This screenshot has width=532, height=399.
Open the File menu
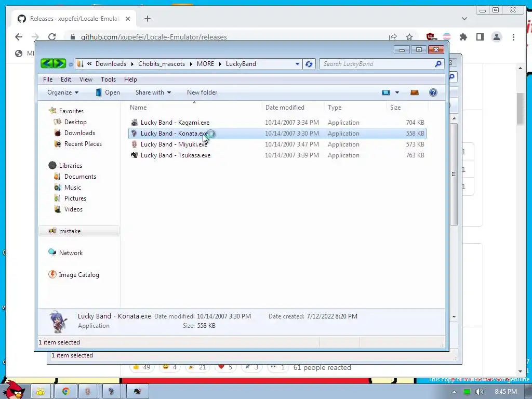[48, 79]
